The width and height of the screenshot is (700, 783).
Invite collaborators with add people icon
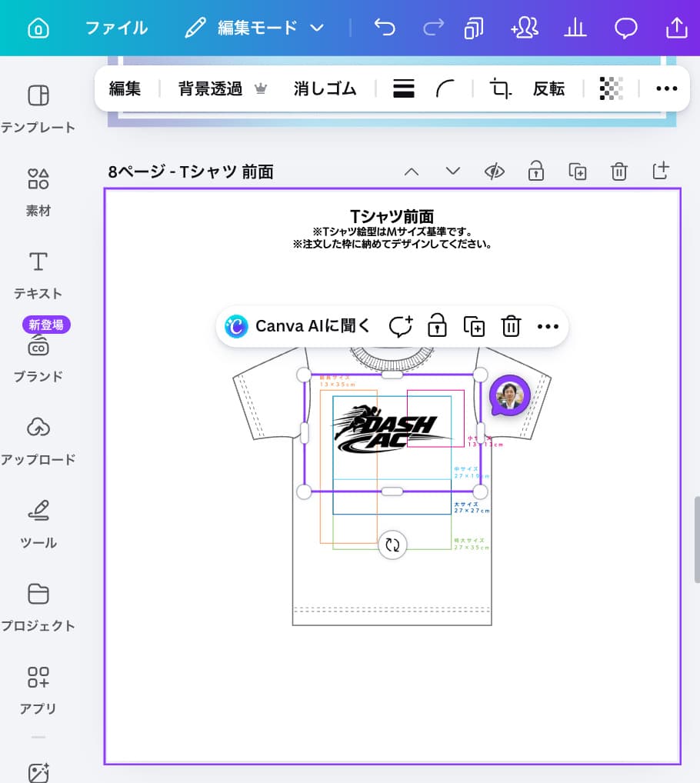click(525, 28)
